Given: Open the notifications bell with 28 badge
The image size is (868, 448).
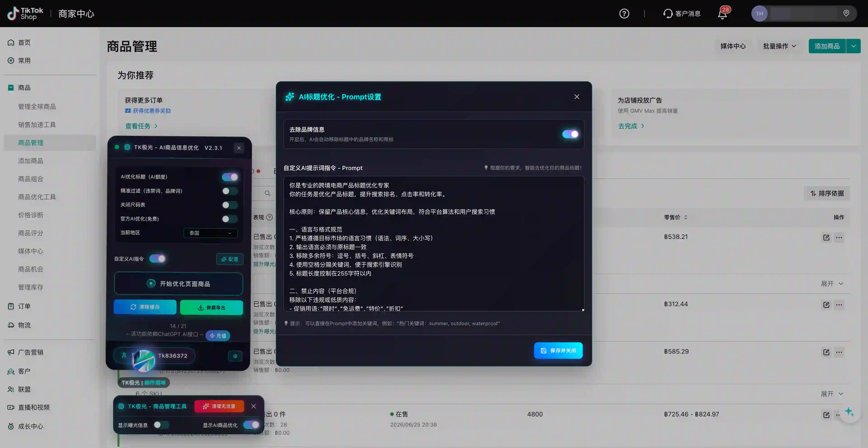Looking at the screenshot, I should point(723,14).
